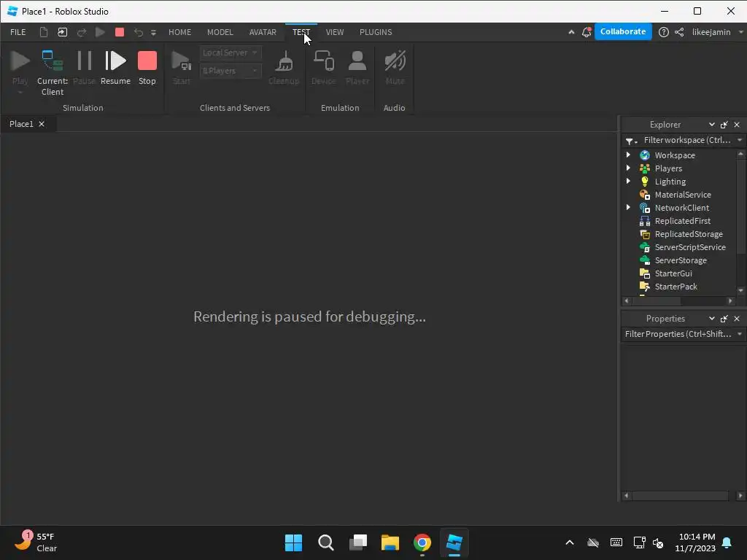Click the Collaborate button
Screen dimensions: 747x560
623,31
